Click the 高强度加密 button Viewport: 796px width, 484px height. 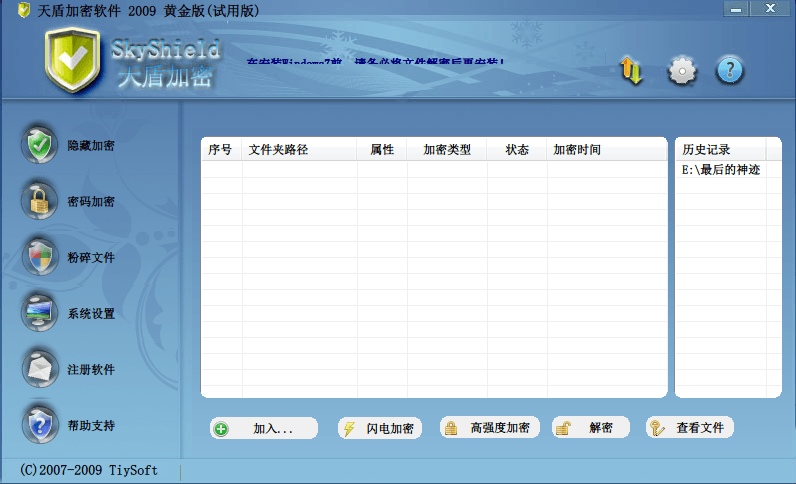(x=490, y=428)
